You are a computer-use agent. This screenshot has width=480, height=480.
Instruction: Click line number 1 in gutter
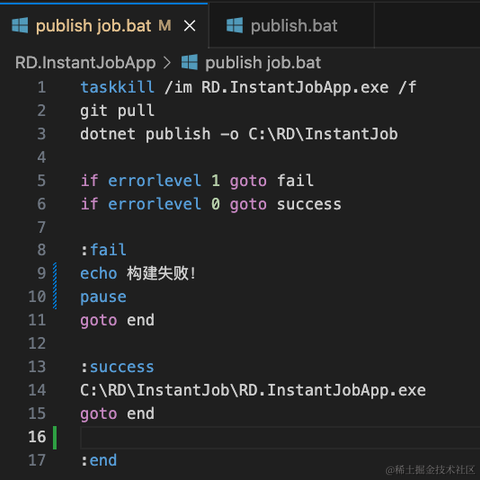[x=42, y=87]
